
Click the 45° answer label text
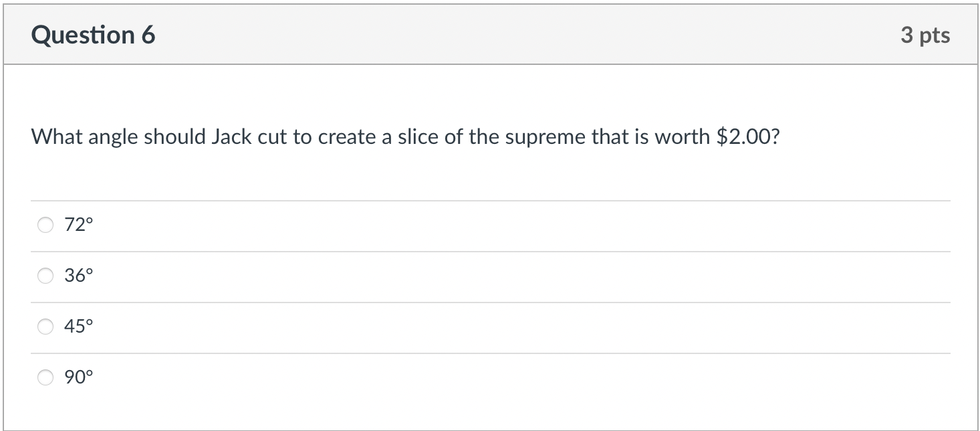pyautogui.click(x=78, y=326)
